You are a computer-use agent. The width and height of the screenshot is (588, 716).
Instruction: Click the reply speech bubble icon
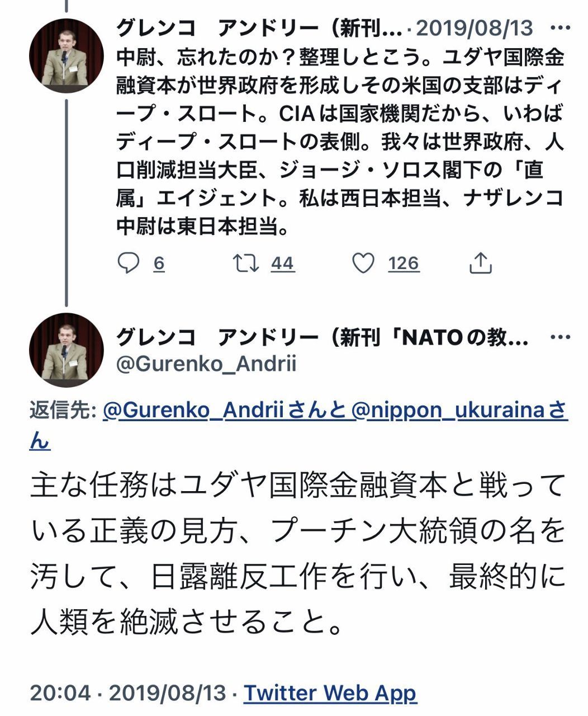(x=128, y=263)
